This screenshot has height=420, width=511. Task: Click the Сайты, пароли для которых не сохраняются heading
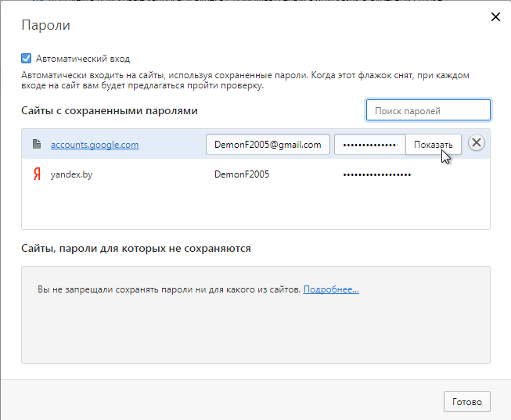coord(136,248)
